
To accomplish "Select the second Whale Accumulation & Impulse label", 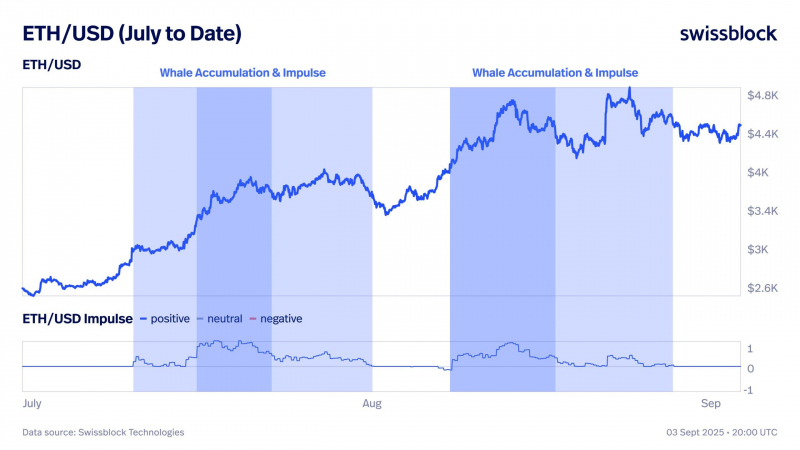I will (555, 73).
